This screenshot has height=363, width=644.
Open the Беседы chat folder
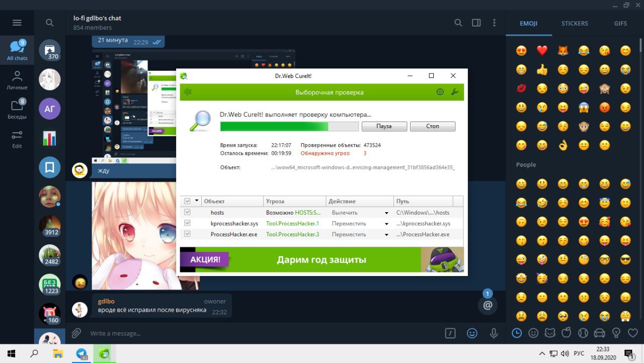point(17,109)
